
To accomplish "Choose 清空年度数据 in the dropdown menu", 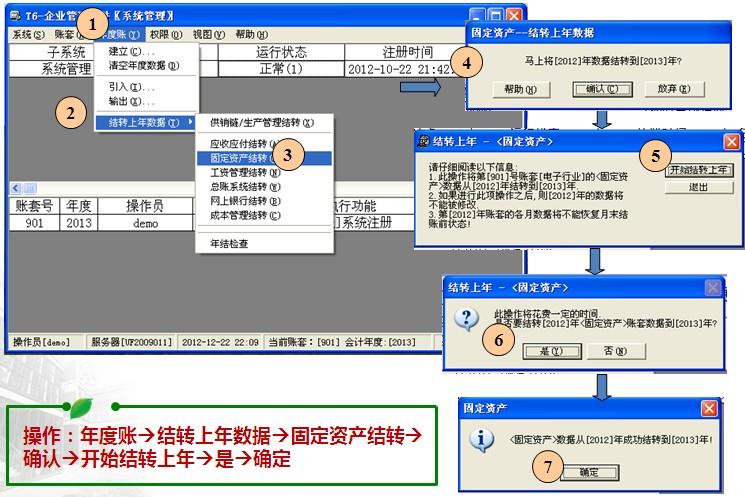I will (145, 66).
